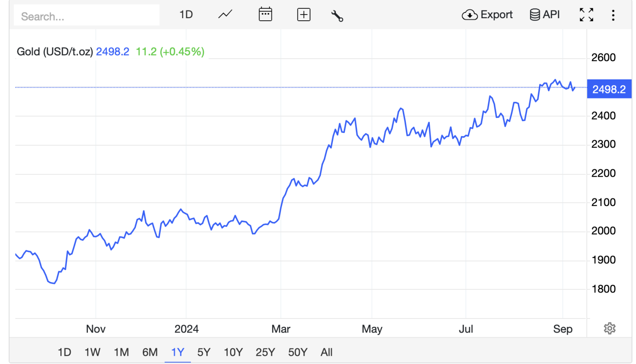Click the fullscreen expand arrows icon
The width and height of the screenshot is (636, 364).
tap(586, 15)
